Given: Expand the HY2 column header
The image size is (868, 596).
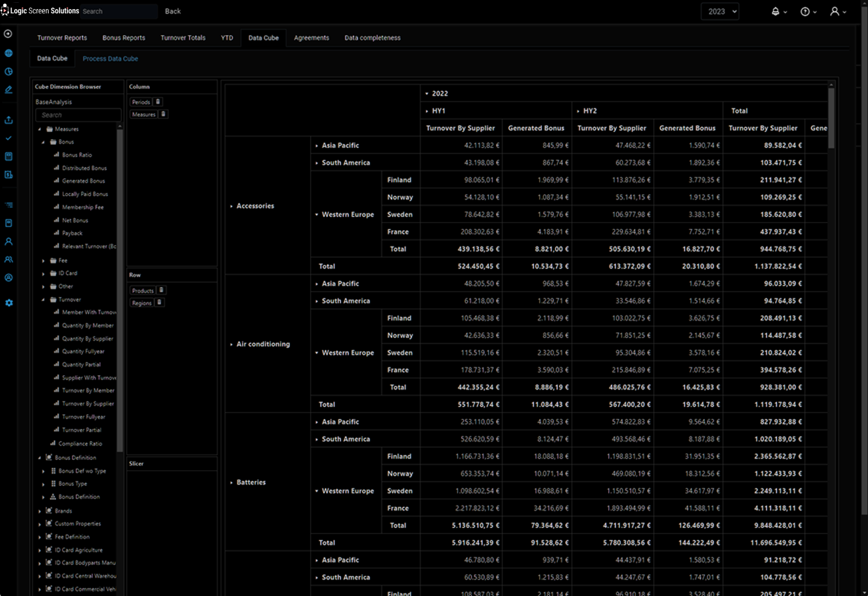Looking at the screenshot, I should click(578, 111).
